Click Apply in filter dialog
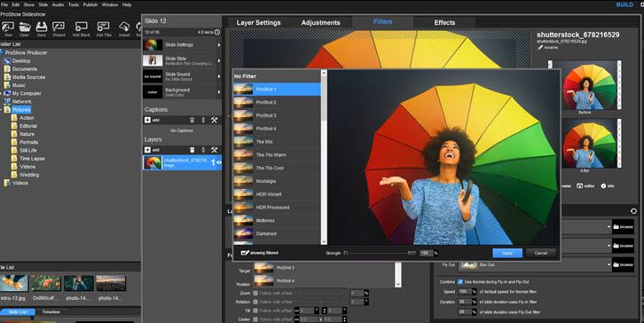Viewport: 644px width, 323px height. 507,253
